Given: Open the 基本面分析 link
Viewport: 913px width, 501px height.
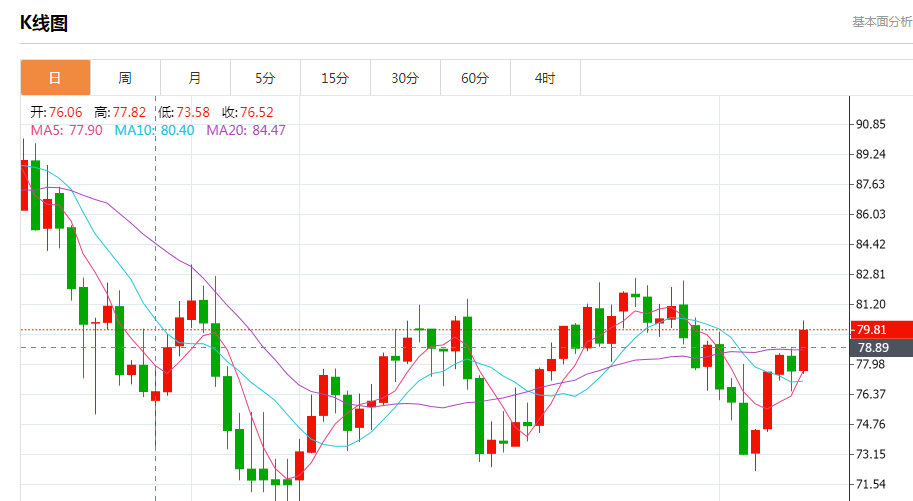Looking at the screenshot, I should (881, 21).
